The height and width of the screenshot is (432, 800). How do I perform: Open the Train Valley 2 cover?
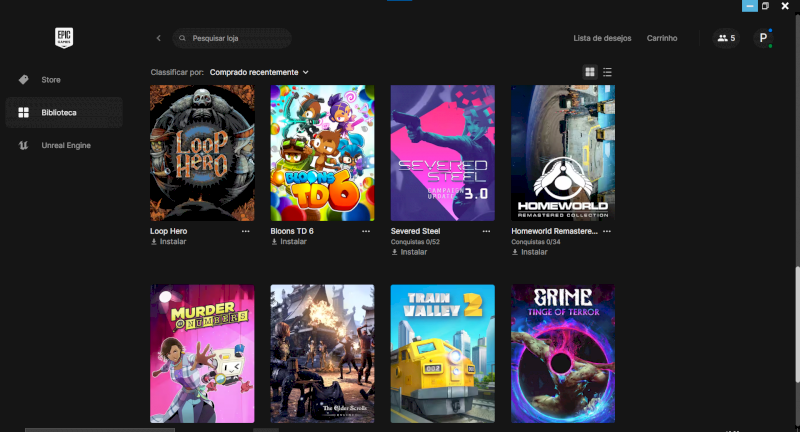443,353
